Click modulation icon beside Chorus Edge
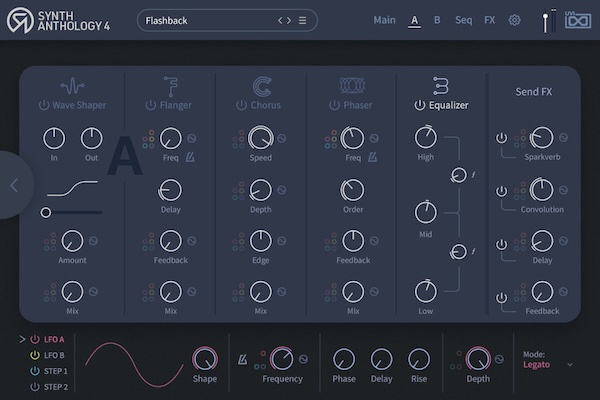This screenshot has width=600, height=400. pos(282,241)
